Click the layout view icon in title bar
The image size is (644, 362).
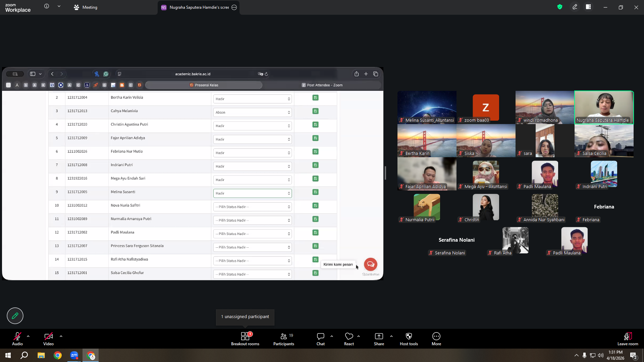pyautogui.click(x=588, y=7)
